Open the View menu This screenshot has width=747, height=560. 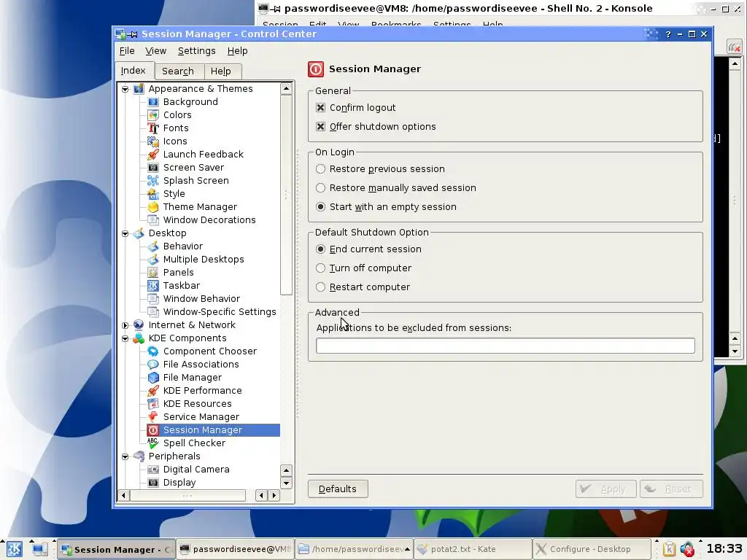pyautogui.click(x=156, y=51)
